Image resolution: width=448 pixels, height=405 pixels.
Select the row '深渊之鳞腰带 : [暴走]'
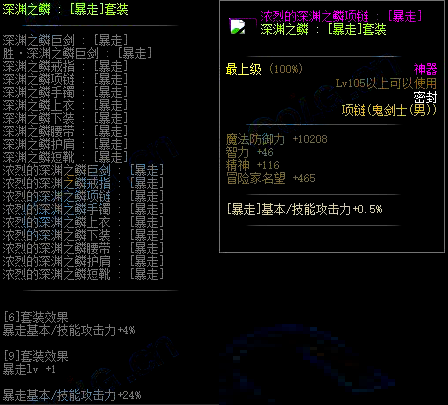point(65,131)
